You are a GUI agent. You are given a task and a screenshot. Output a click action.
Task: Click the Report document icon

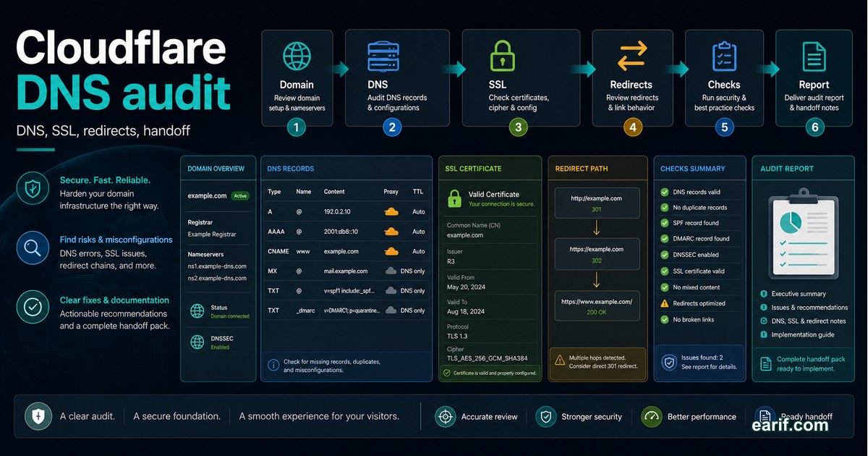pos(814,56)
